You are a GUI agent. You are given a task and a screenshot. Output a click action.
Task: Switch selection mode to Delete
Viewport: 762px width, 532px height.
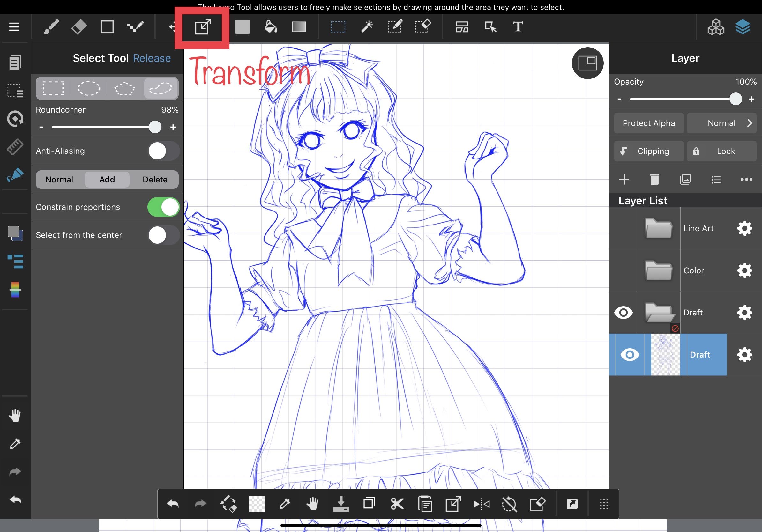(155, 180)
